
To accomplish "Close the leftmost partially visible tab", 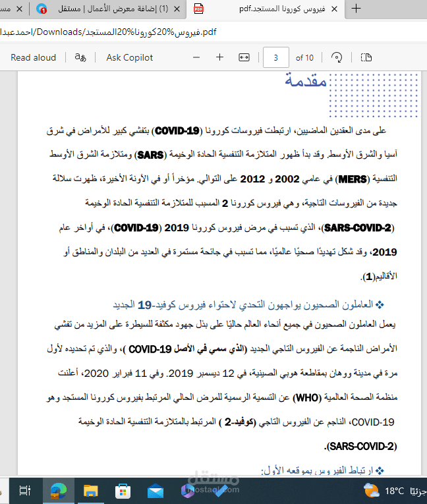I will pyautogui.click(x=20, y=9).
